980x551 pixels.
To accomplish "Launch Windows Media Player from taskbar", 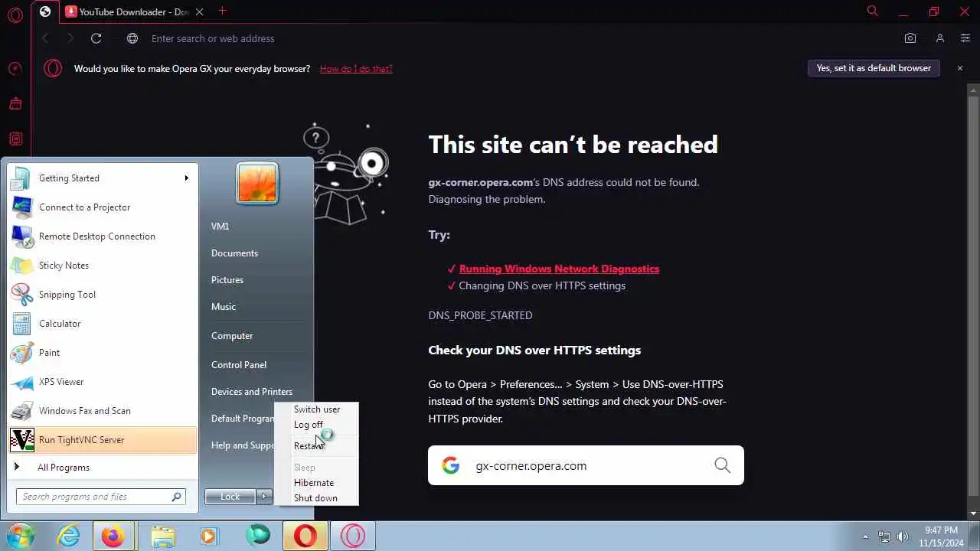I will coord(209,536).
